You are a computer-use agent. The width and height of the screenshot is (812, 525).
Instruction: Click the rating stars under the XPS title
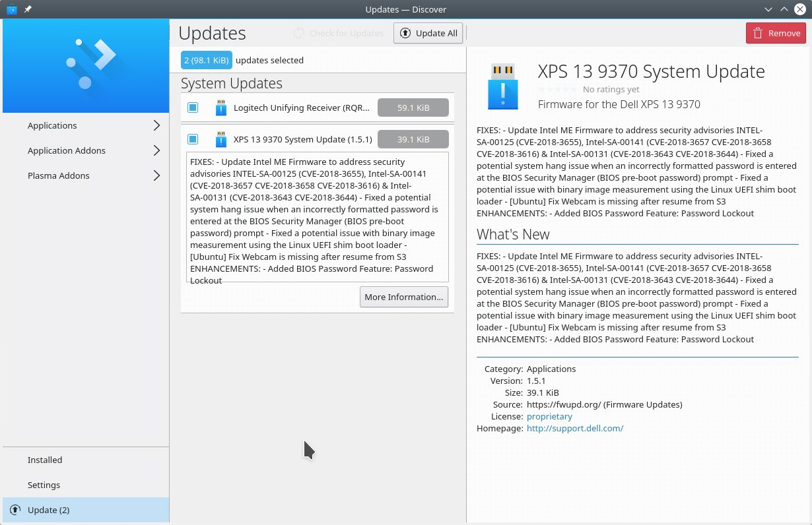(x=558, y=89)
